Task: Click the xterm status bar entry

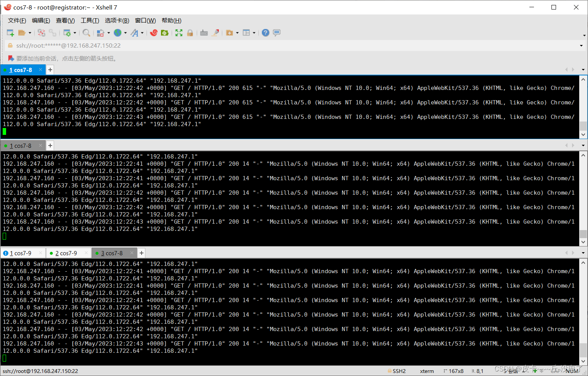Action: 427,371
